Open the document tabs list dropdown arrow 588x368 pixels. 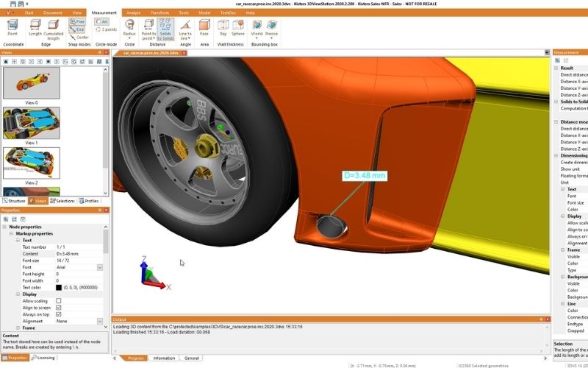[547, 53]
